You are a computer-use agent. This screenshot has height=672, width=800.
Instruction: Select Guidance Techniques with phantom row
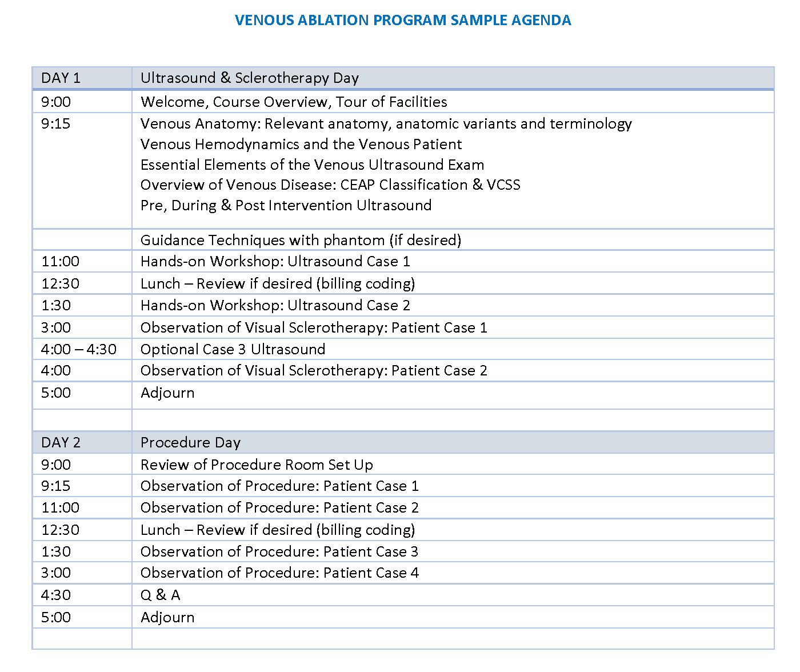(301, 240)
